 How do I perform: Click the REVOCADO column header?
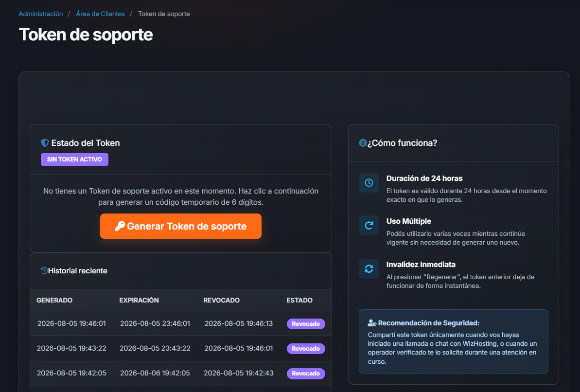222,300
